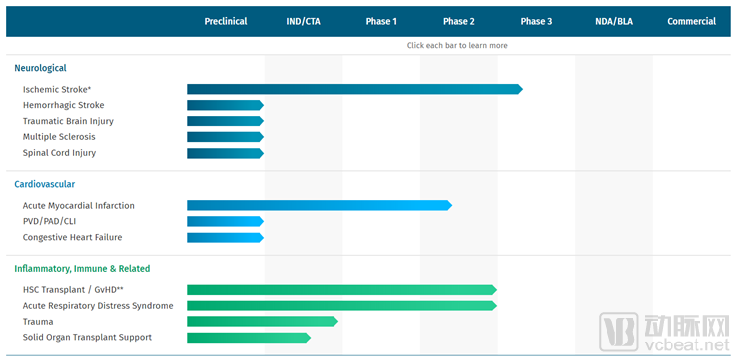Screen dimensions: 743x363
Task: Select the Cardiovascular category heading
Action: coord(45,184)
